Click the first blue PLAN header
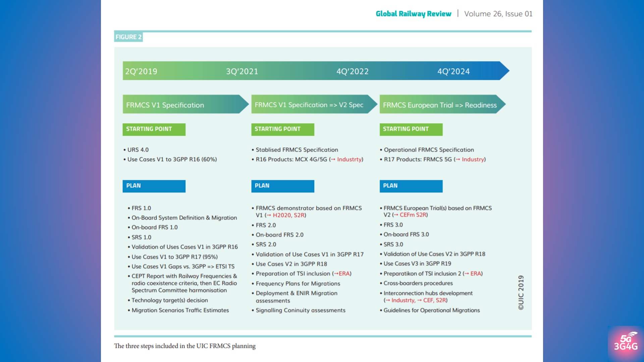 154,186
